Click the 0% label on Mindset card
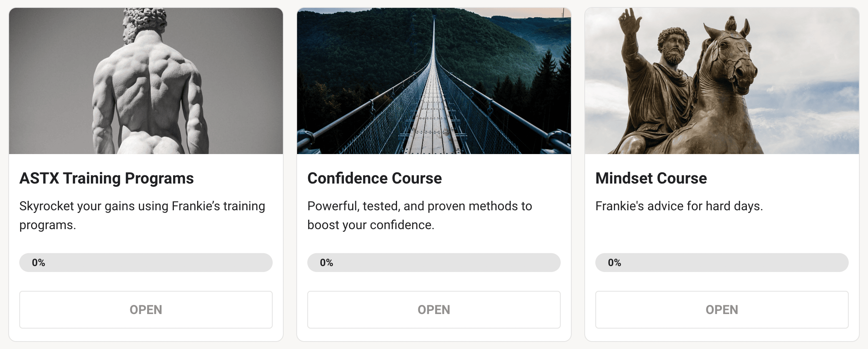 pyautogui.click(x=615, y=263)
